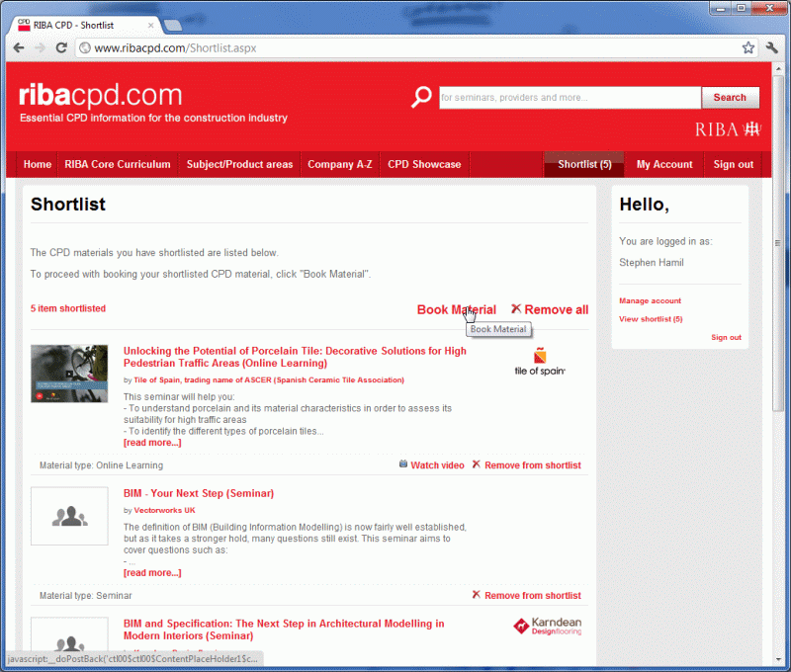Click the Karndean Designflooring logo
Viewport: 791px width, 672px height.
[548, 626]
